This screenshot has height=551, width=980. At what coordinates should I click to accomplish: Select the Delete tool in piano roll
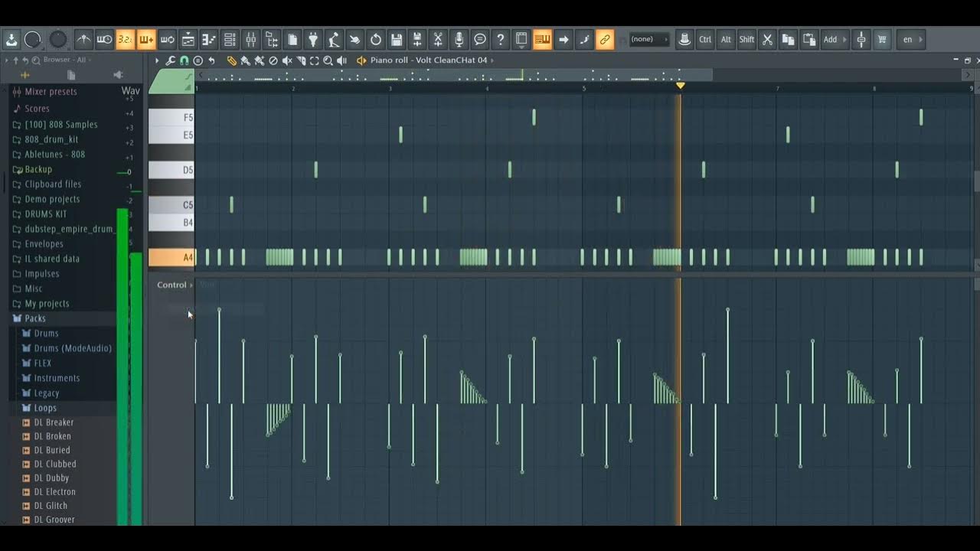pos(273,60)
